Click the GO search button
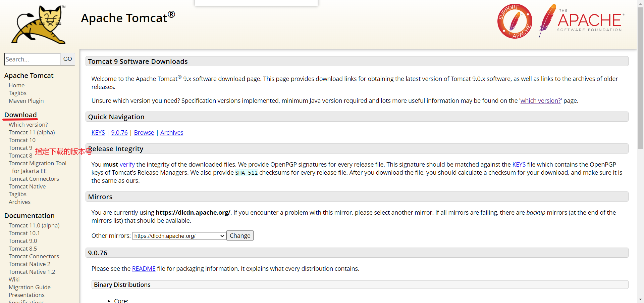The width and height of the screenshot is (644, 303). (x=67, y=59)
